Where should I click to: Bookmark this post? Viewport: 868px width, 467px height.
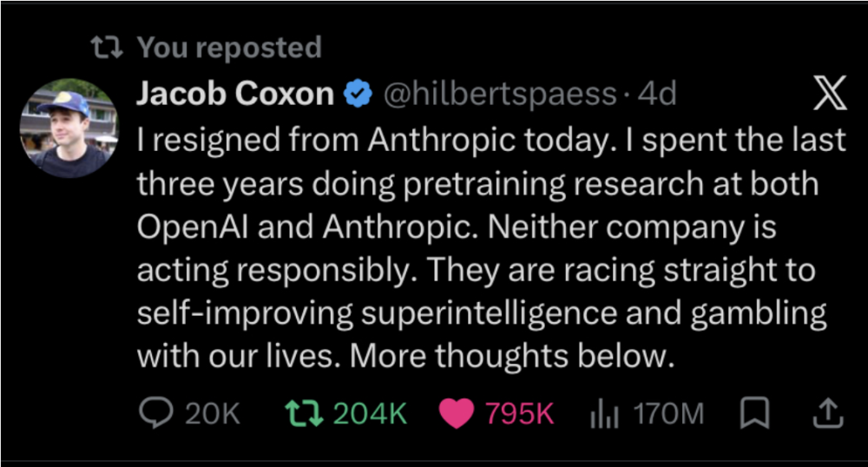click(x=755, y=413)
